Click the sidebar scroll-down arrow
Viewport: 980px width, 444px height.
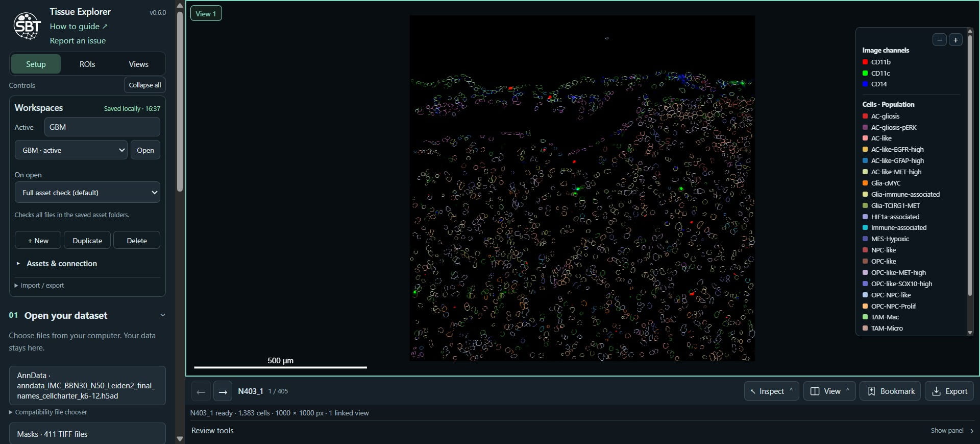tap(180, 438)
